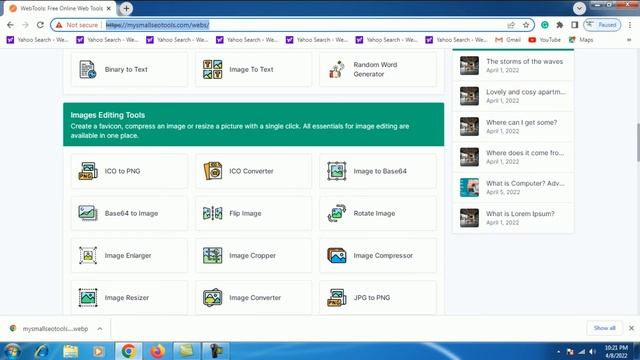Open the browser side panel icon
This screenshot has width=640, height=360.
coord(574,25)
